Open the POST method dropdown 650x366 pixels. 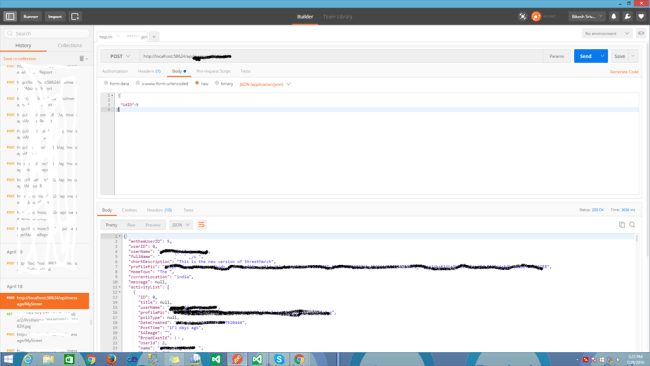[x=120, y=56]
